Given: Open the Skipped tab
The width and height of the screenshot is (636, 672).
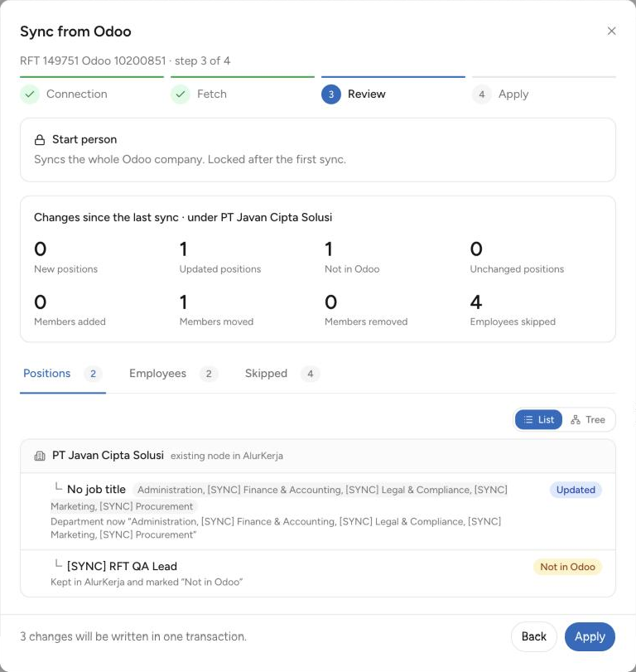Looking at the screenshot, I should pos(282,373).
